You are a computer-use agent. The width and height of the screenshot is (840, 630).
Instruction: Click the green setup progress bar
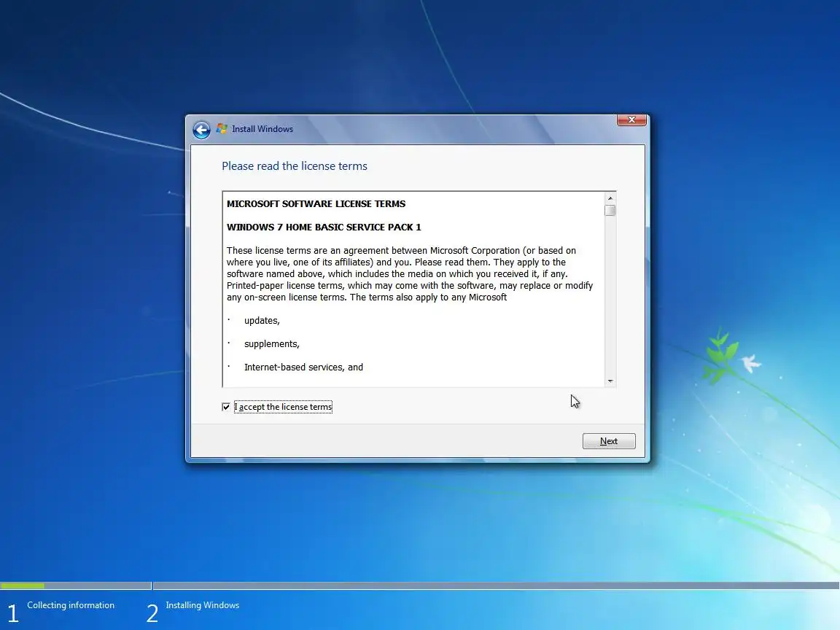[23, 586]
